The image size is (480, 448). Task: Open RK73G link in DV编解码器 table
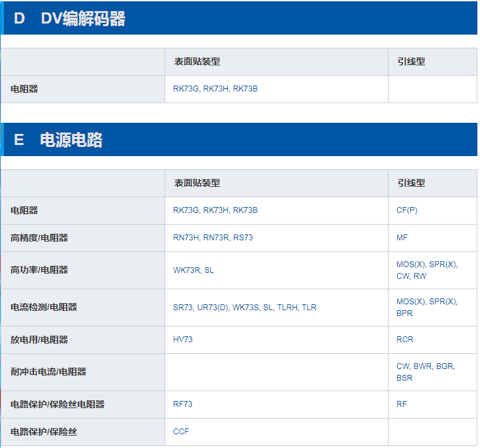click(x=186, y=89)
